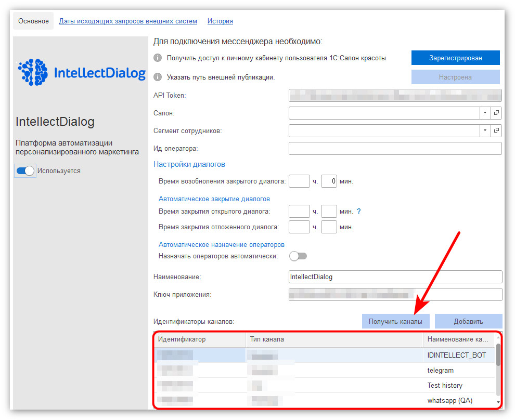Screen dimensions: 515x420
Task: Click the IntellectDialog logo image
Action: (82, 72)
